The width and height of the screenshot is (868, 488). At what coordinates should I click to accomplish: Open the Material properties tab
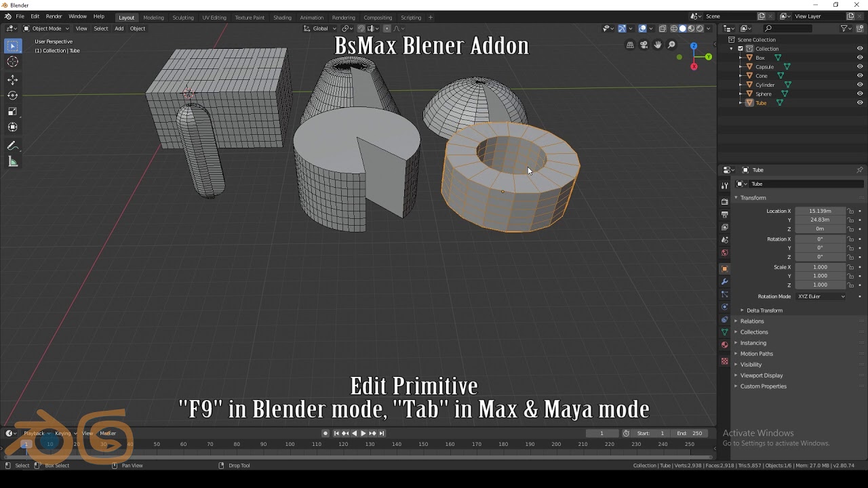point(724,345)
